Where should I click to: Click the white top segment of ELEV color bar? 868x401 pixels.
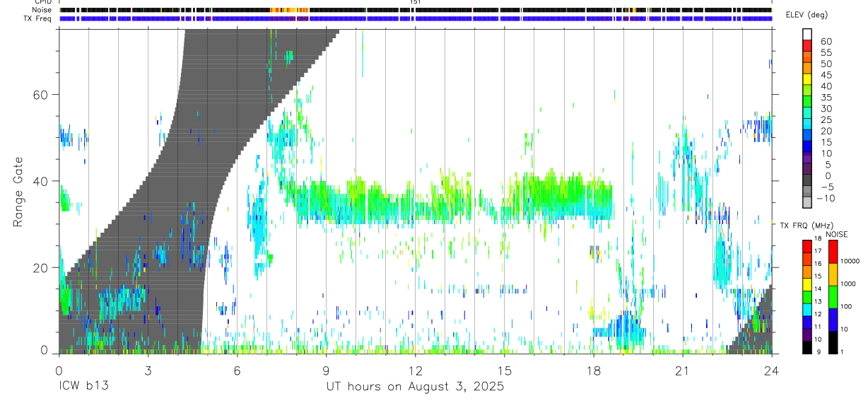[808, 33]
